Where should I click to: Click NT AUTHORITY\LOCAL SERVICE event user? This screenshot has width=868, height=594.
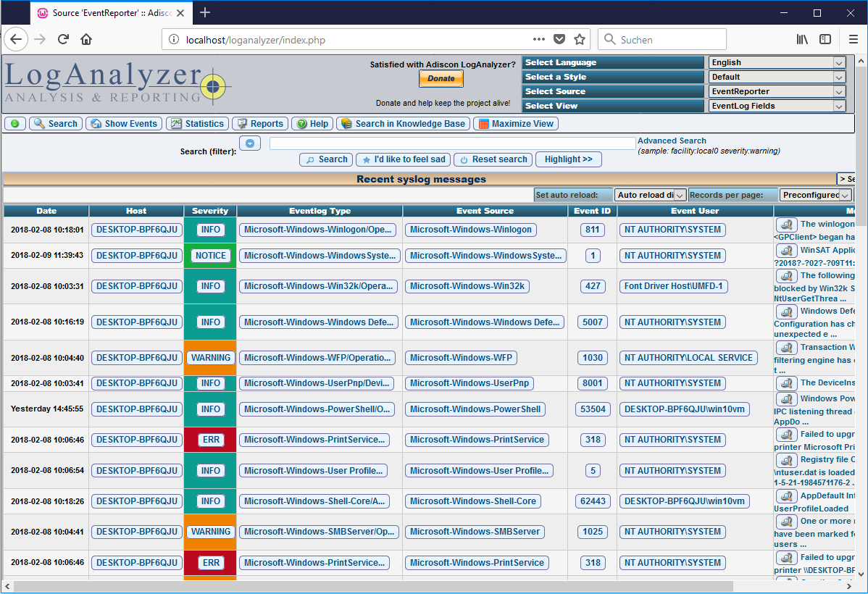(x=688, y=358)
